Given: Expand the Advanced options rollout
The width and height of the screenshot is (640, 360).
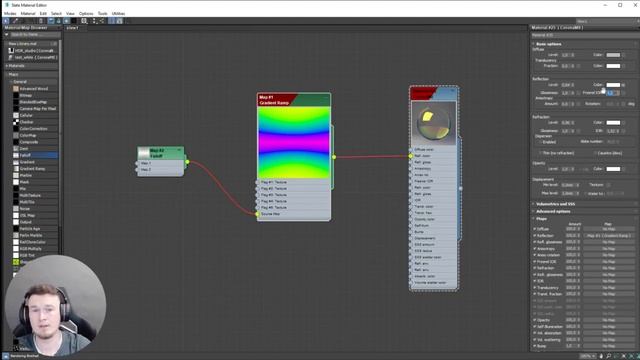Looking at the screenshot, I should pos(553,211).
